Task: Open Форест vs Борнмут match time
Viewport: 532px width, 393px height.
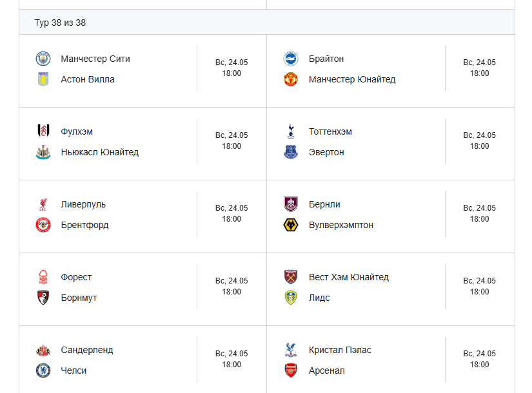Action: click(232, 292)
